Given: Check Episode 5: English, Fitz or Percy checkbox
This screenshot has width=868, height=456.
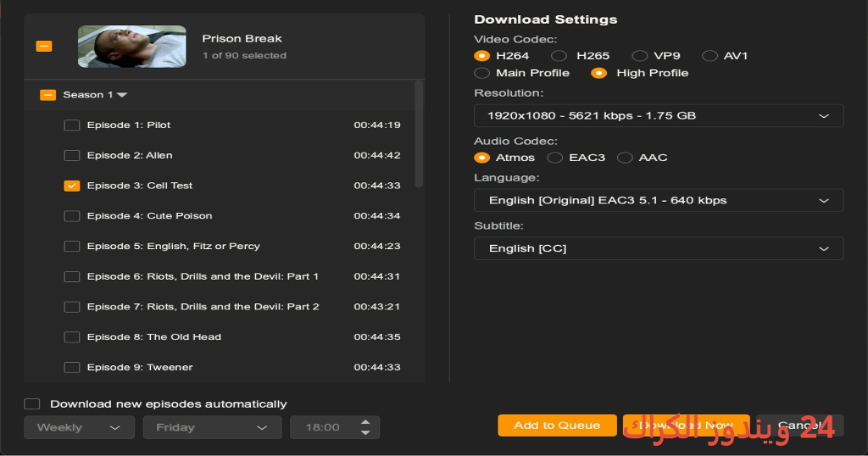Looking at the screenshot, I should tap(72, 247).
